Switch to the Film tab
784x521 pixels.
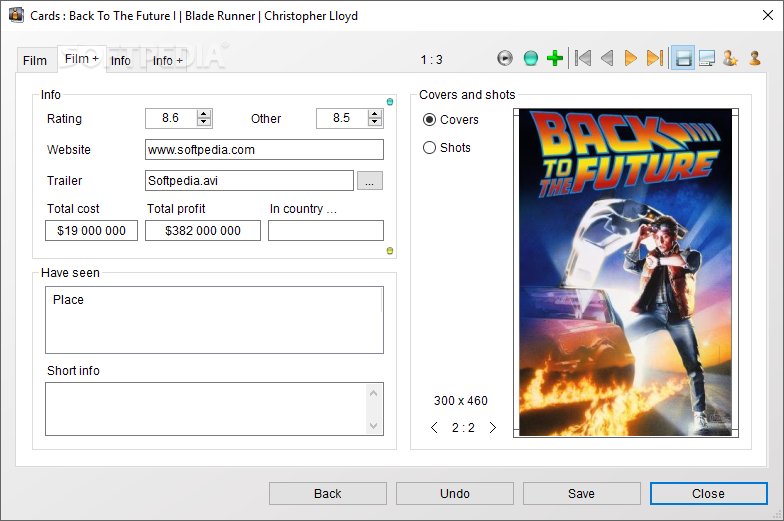35,60
